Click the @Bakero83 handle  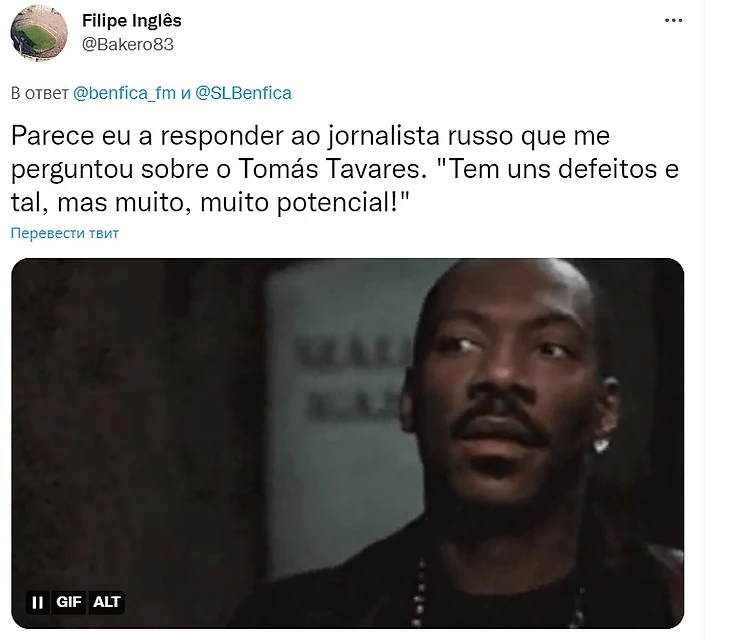pos(128,45)
